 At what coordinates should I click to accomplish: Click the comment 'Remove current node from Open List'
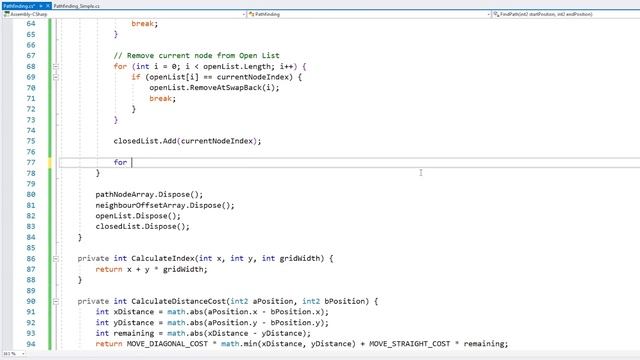196,56
